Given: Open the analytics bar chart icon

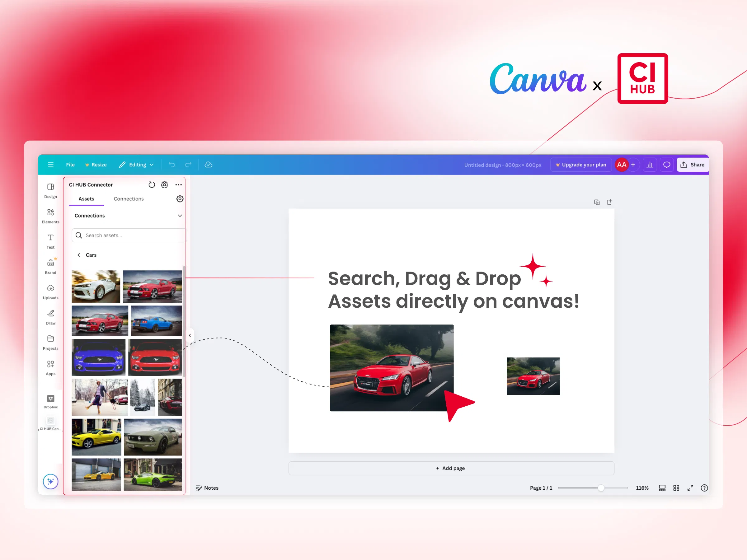Looking at the screenshot, I should [x=649, y=165].
